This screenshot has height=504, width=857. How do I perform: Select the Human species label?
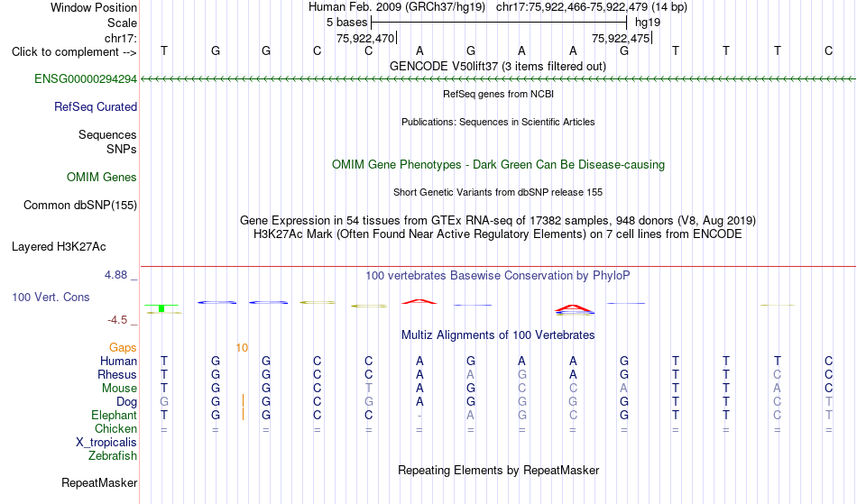(118, 361)
